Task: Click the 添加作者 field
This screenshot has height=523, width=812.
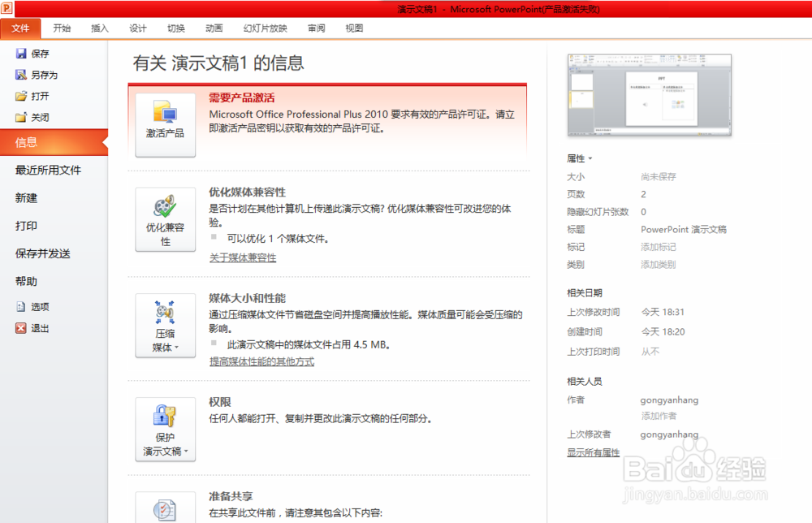Action: click(x=659, y=416)
